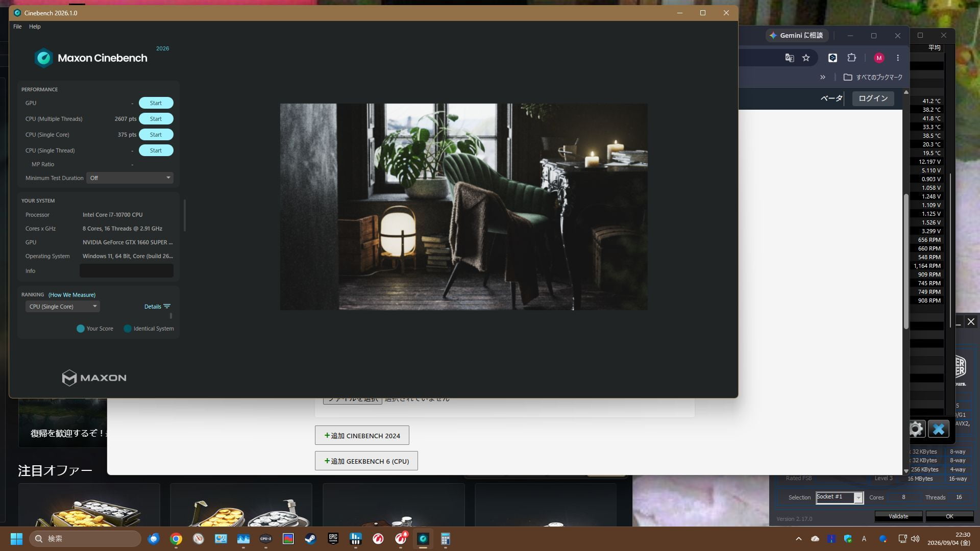Click the 追加 CINEBENCH 2024 button
Image resolution: width=980 pixels, height=551 pixels.
[362, 435]
